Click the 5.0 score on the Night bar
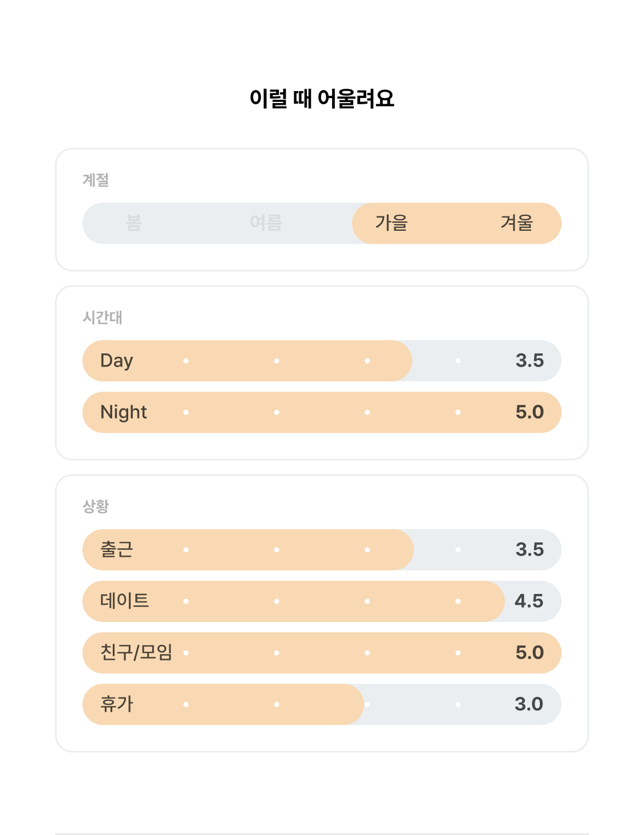Viewport: 644px width, 835px height. point(530,412)
